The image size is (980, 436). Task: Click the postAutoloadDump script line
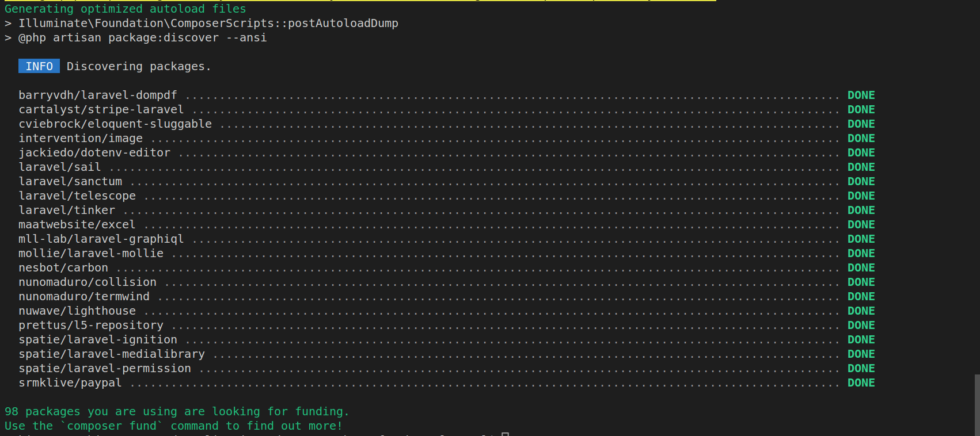pos(208,24)
